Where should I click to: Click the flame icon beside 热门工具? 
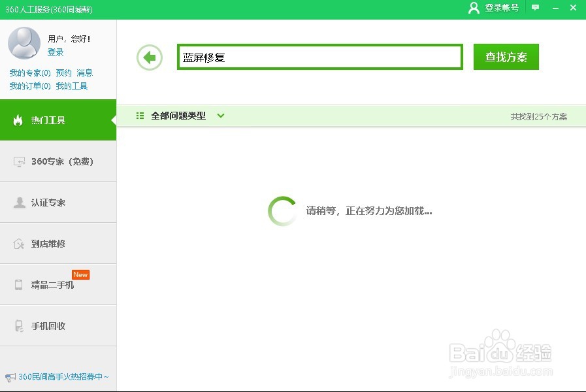point(20,120)
